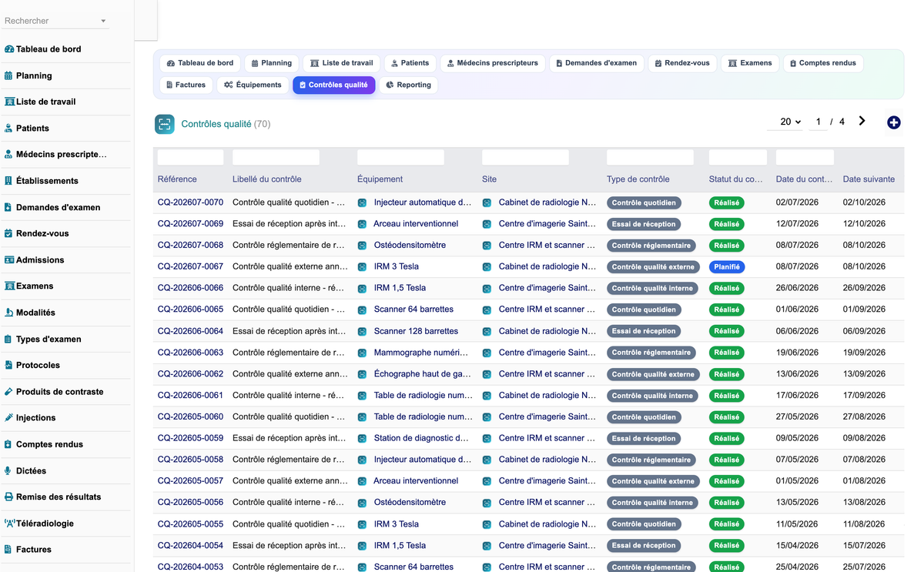Click the Comptes rendus sidebar icon
This screenshot has height=572, width=924.
click(8, 444)
